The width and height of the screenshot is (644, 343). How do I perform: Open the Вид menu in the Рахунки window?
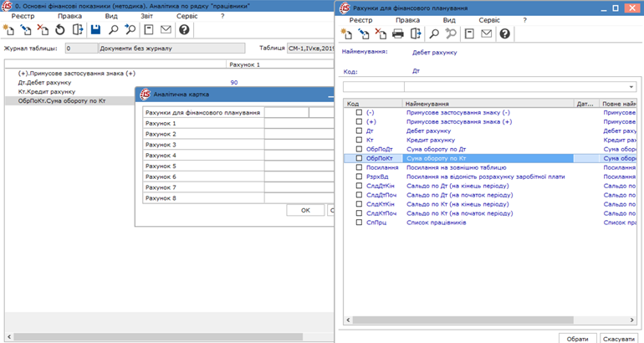click(x=449, y=20)
